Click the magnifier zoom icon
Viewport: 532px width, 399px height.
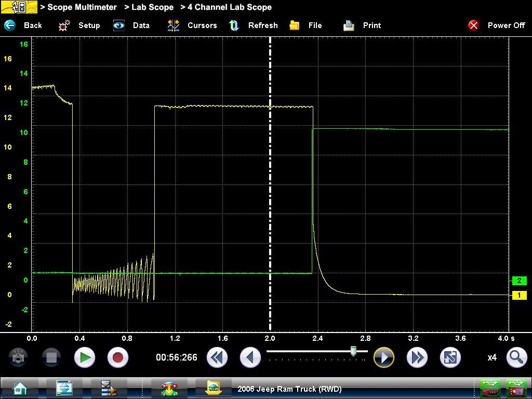click(515, 357)
